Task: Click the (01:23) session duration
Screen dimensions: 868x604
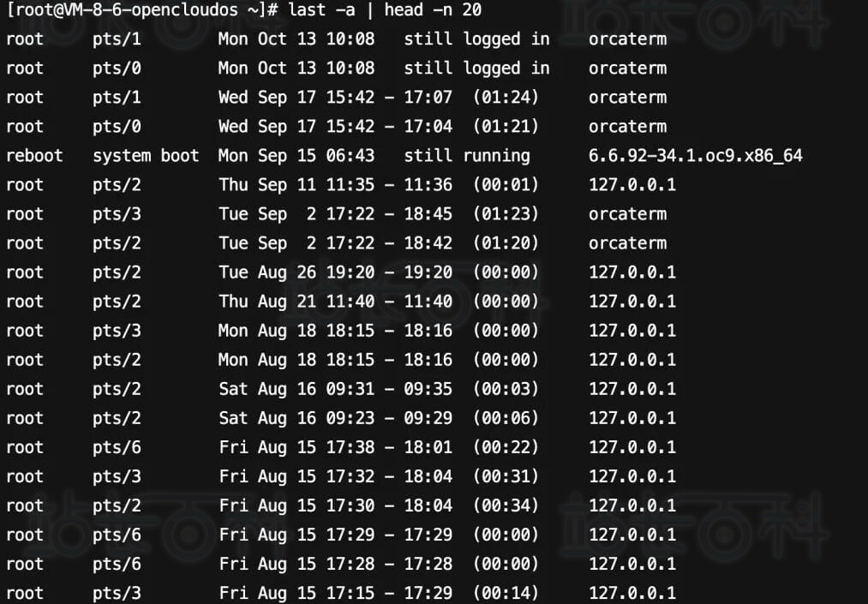Action: coord(506,214)
